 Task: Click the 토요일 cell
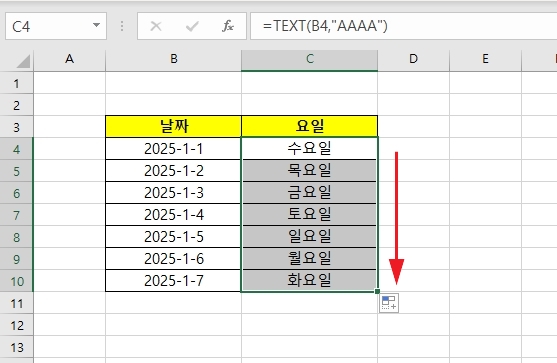pyautogui.click(x=309, y=215)
